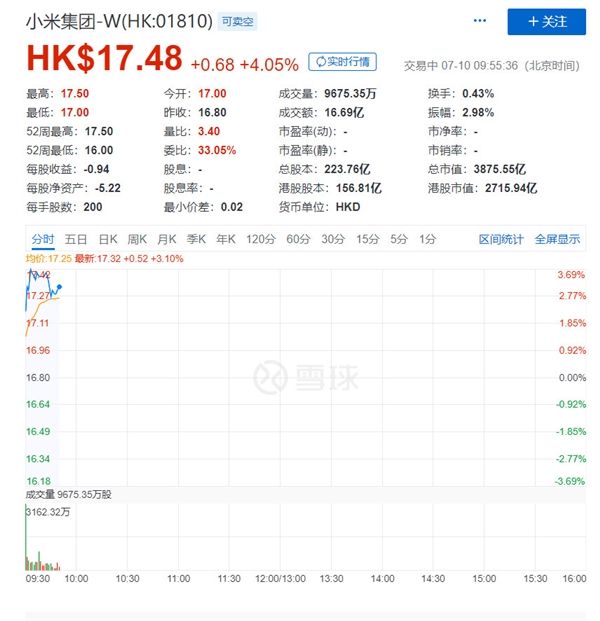
Task: Select the 1分 interval tab
Action: pos(428,239)
